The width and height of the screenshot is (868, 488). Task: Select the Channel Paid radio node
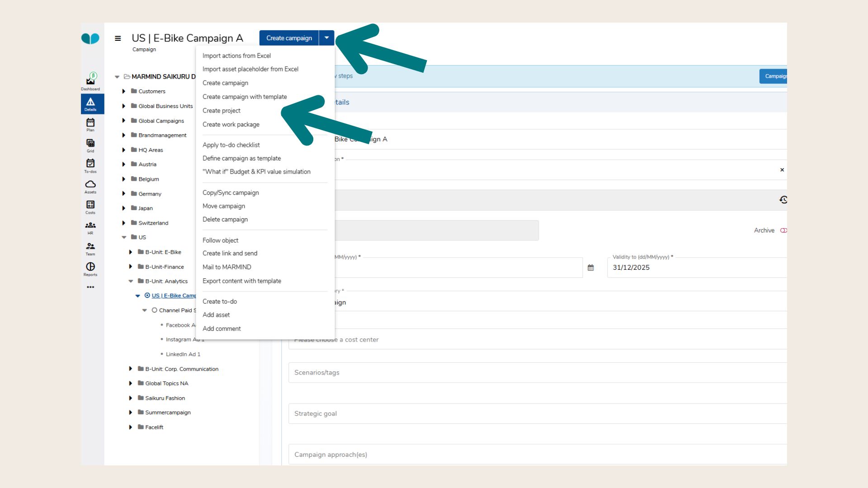[x=154, y=310]
